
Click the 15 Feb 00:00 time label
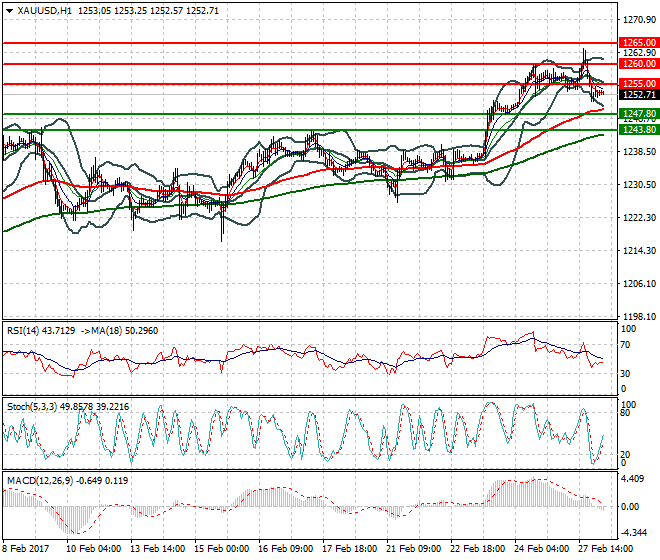pyautogui.click(x=221, y=549)
